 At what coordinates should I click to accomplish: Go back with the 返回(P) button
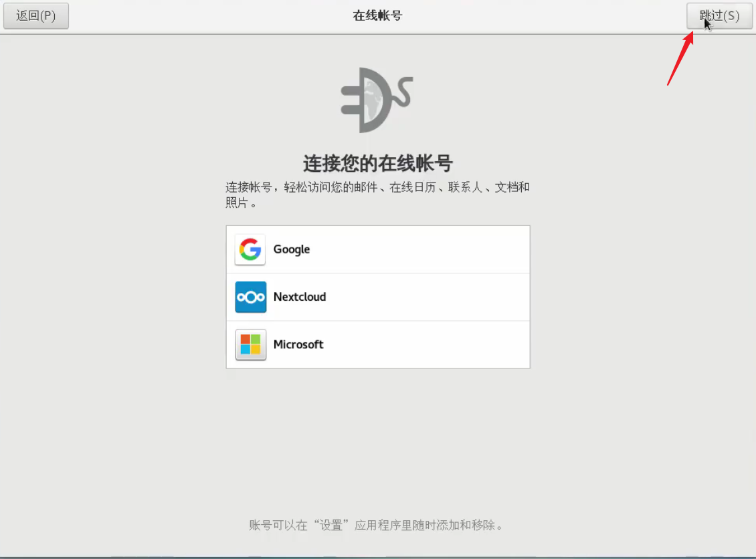36,16
